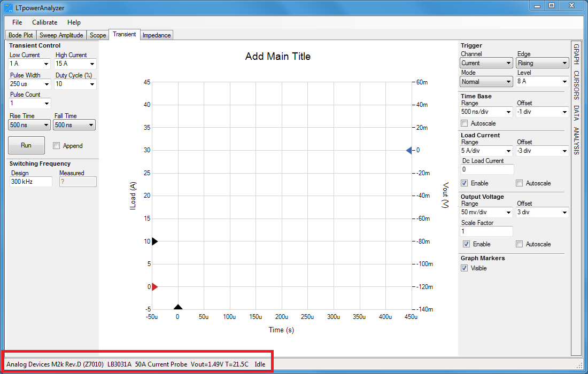
Task: Click the blue Vout zero-level marker
Action: point(409,151)
